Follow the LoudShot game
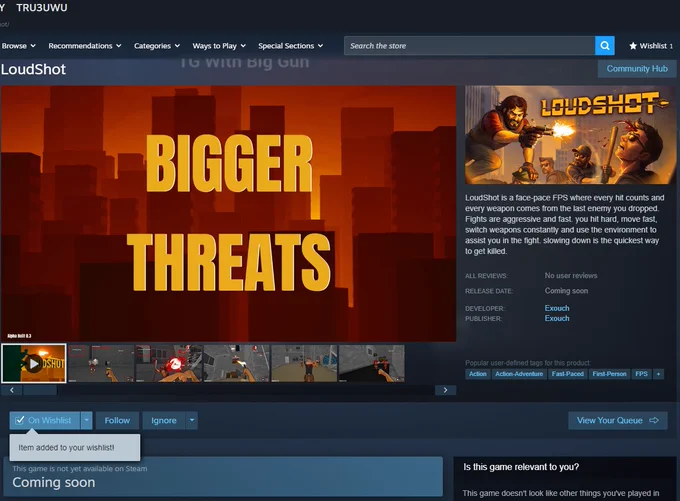680x501 pixels. (x=117, y=420)
